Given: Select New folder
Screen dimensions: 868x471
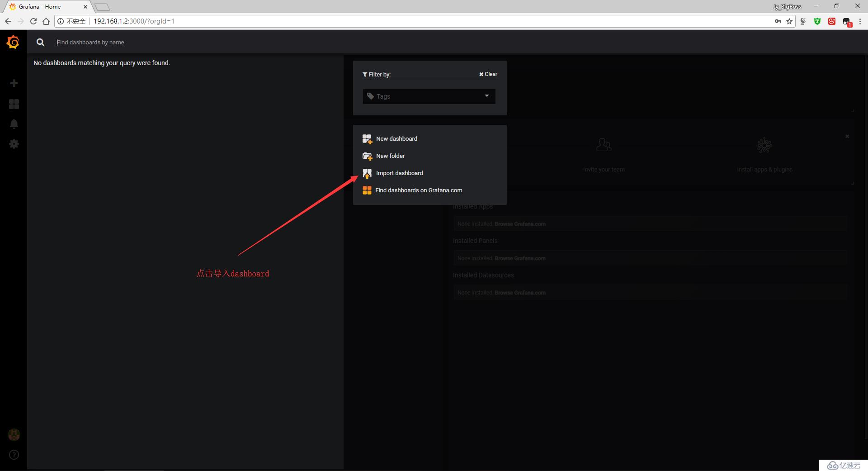Looking at the screenshot, I should pos(390,156).
